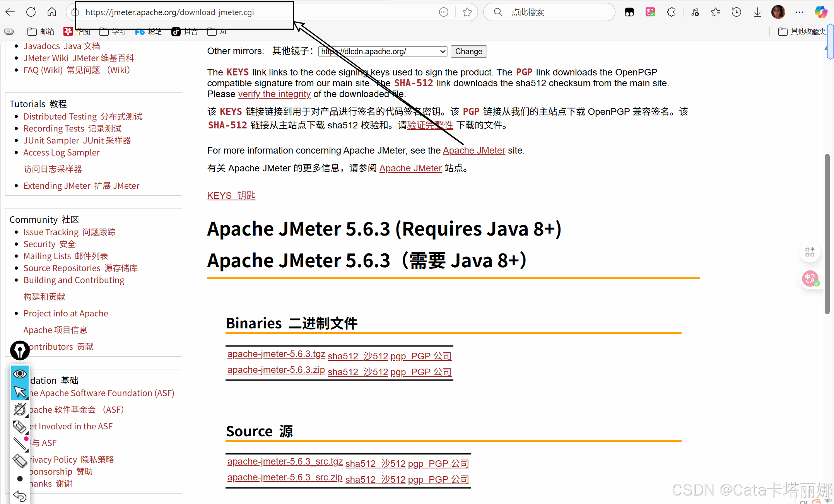The height and width of the screenshot is (504, 834).
Task: Open the mirror selection dropdown
Action: coord(383,51)
